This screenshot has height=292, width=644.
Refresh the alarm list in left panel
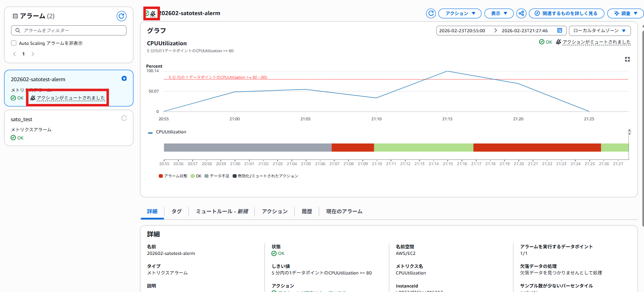[121, 16]
